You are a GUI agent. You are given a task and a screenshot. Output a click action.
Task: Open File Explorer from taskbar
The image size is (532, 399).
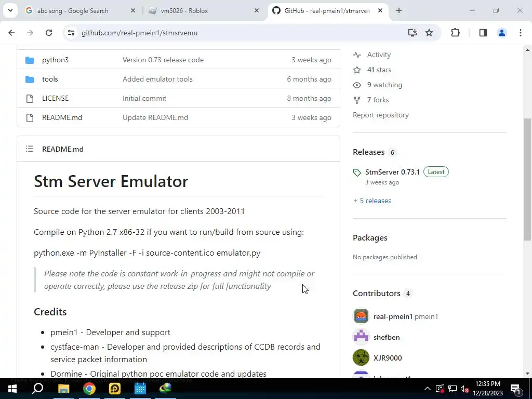(x=63, y=389)
